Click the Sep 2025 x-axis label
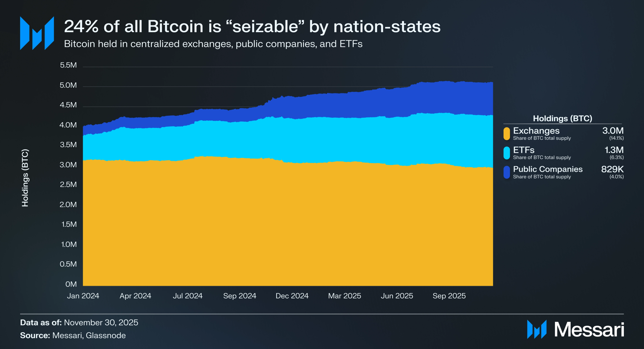 tap(449, 296)
